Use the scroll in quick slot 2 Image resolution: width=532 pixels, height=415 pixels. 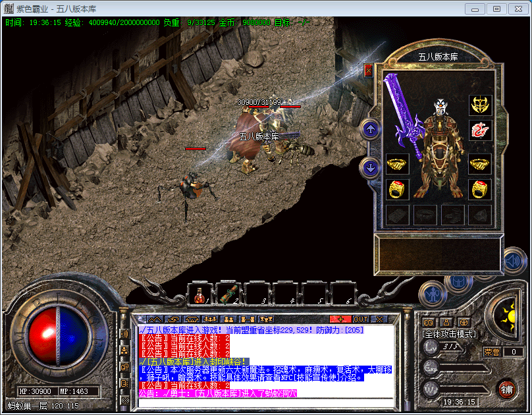tap(228, 294)
